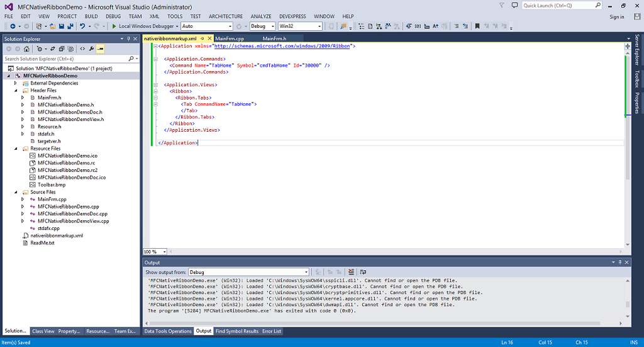644x347 pixels.
Task: Open the Server Explorer side tab
Action: tap(637, 50)
